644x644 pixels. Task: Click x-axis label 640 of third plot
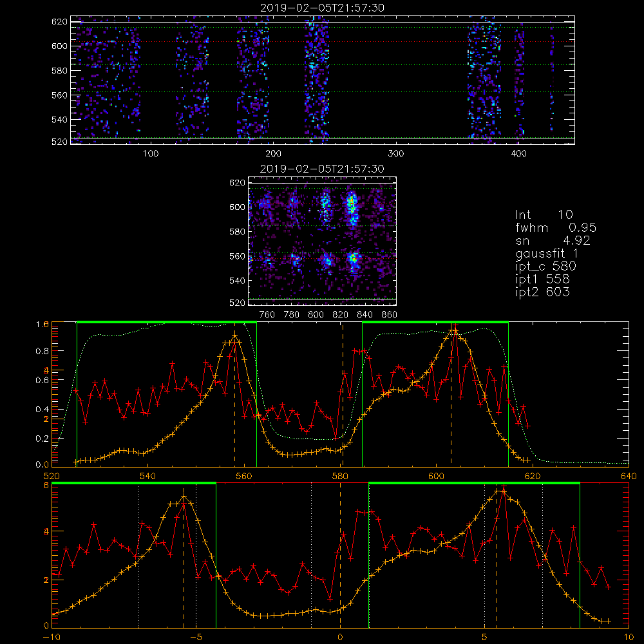629,476
